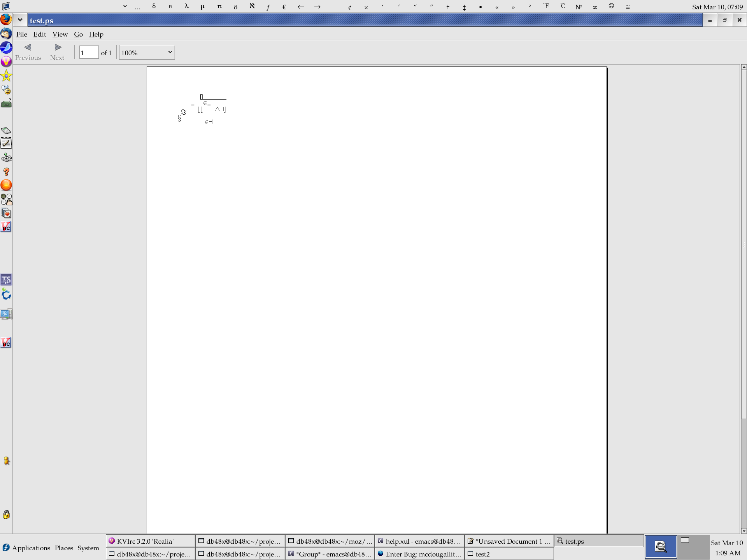Screen dimensions: 747x560
Task: Click the magnifier document viewer workspace icon
Action: [661, 547]
